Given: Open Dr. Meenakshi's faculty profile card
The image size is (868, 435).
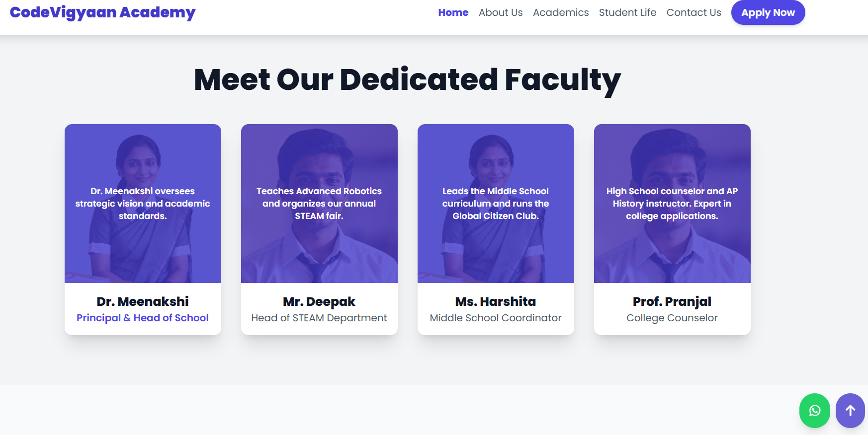Looking at the screenshot, I should point(143,228).
